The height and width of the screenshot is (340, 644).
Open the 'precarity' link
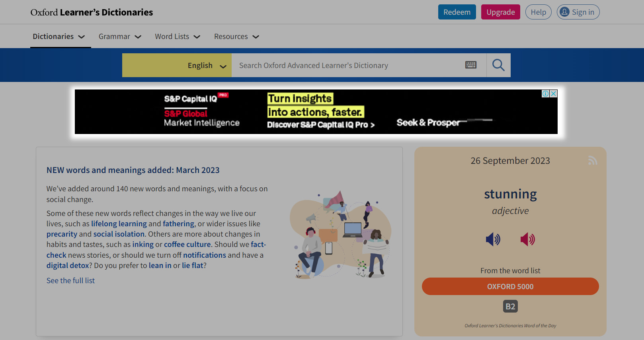[x=62, y=234]
